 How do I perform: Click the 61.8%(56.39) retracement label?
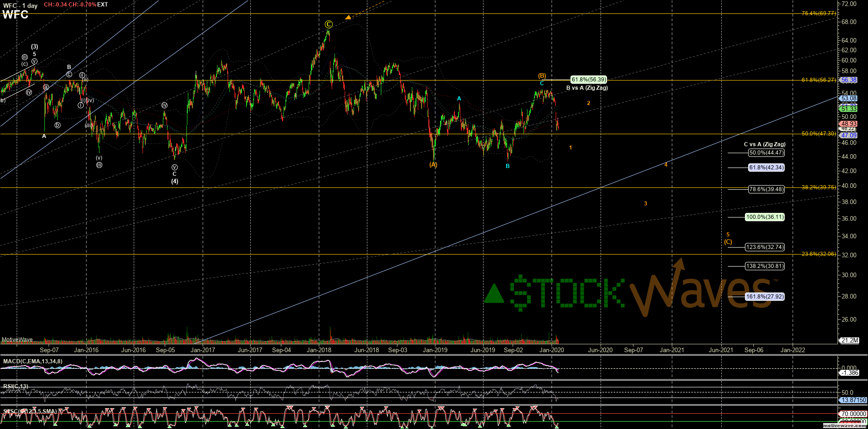click(x=589, y=80)
